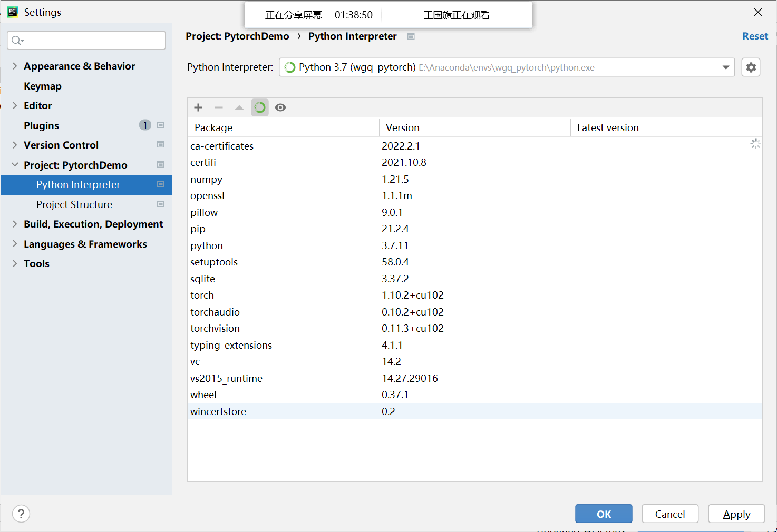Select the numpy package row

tap(474, 179)
